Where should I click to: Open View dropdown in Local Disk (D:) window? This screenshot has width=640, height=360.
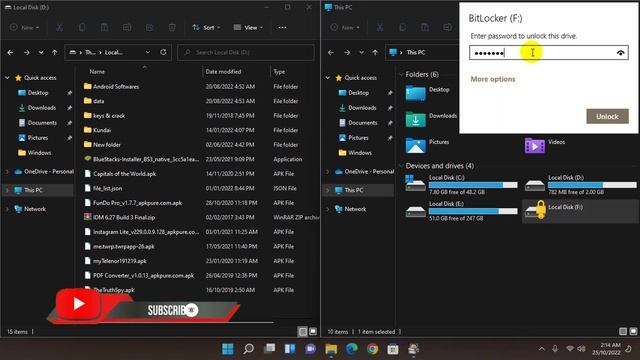click(x=248, y=27)
